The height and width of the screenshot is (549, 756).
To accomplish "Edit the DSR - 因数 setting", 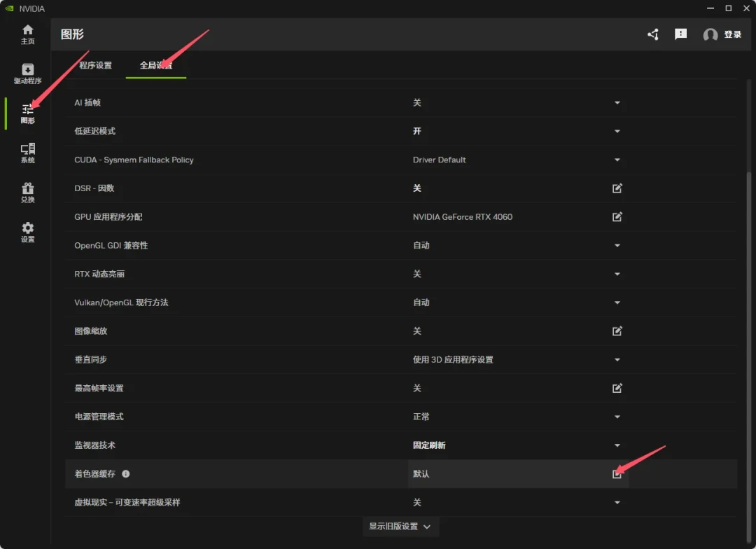I will pos(617,188).
